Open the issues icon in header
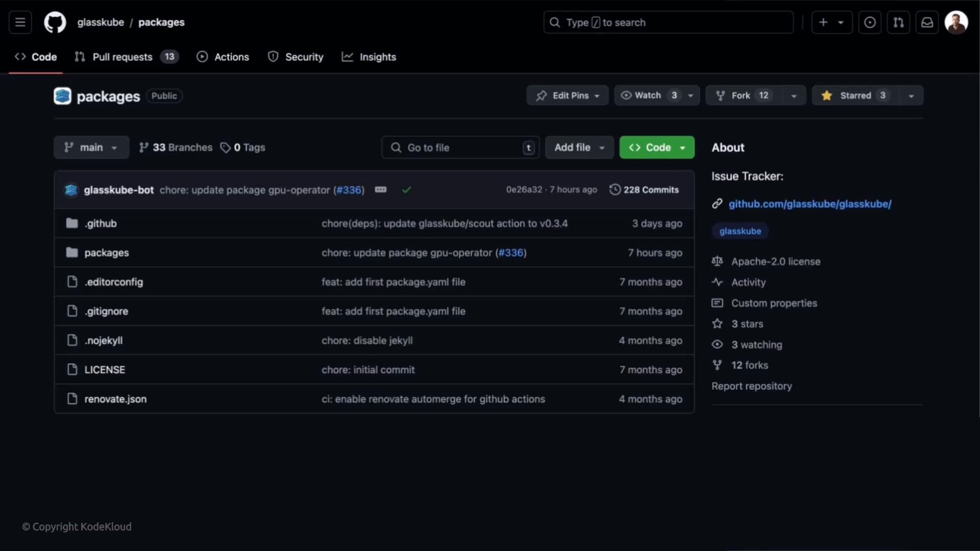The width and height of the screenshot is (980, 551). point(870,22)
